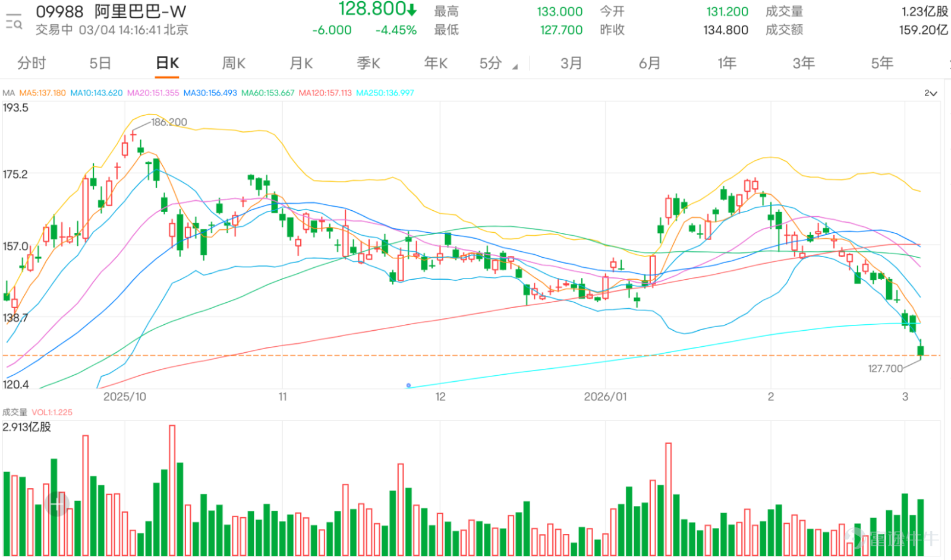This screenshot has width=951, height=560.
Task: Click the MA10:143.620 indicator label
Action: 96,93
